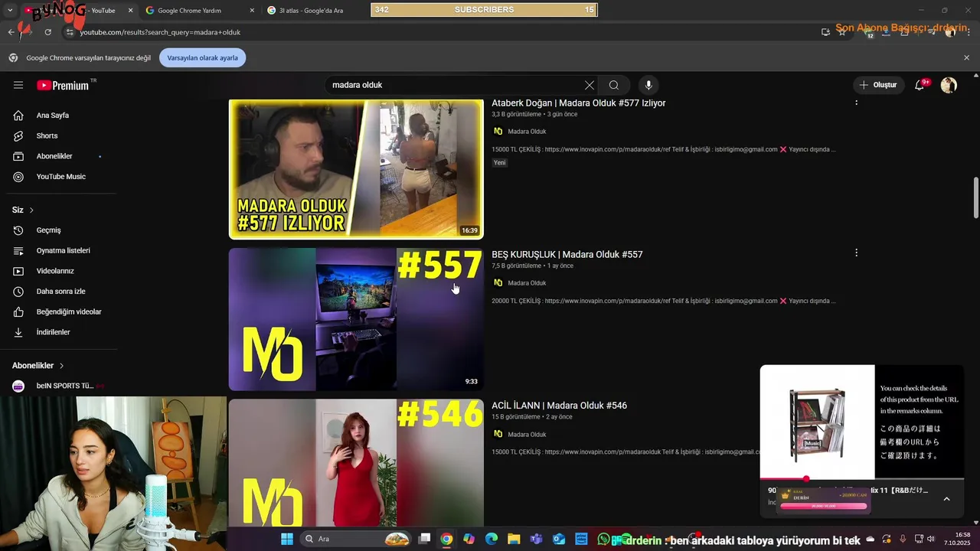
Task: Open Task View from taskbar
Action: 424,539
